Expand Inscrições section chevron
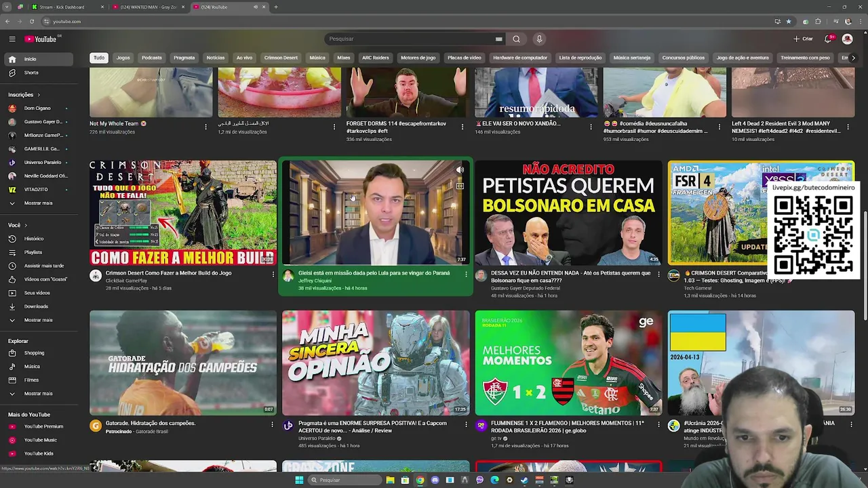This screenshot has width=868, height=488. 39,95
